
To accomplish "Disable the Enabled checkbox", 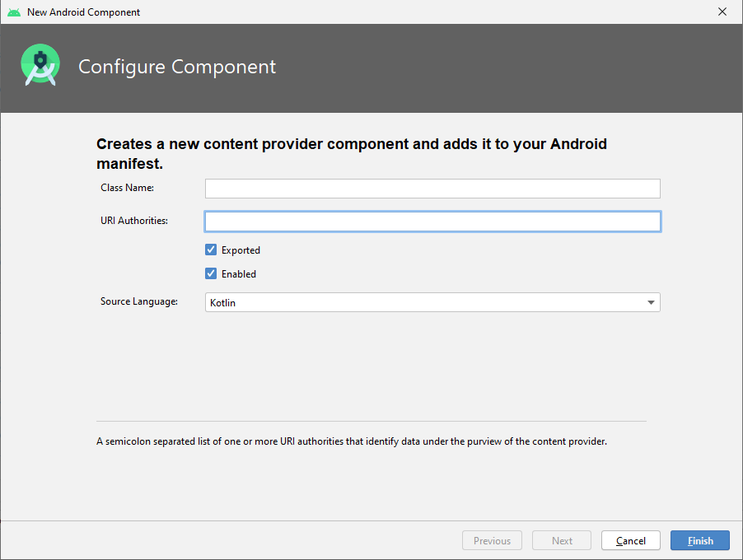I will tap(211, 273).
